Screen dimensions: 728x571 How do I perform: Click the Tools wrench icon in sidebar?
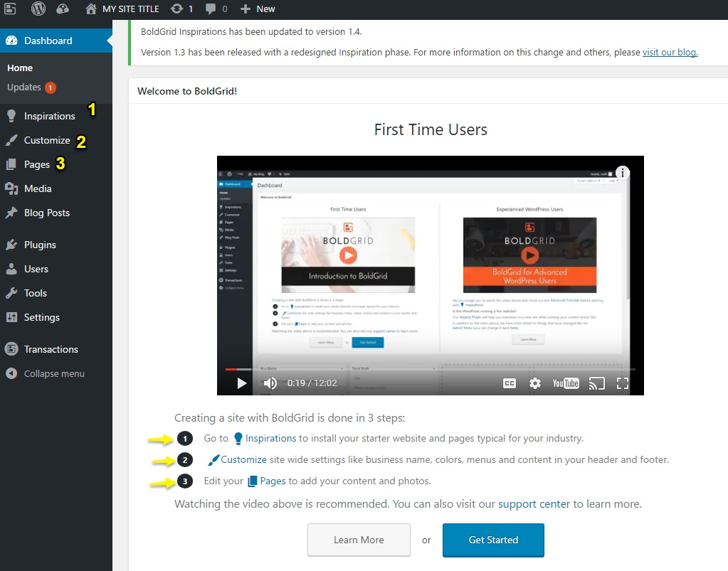click(x=11, y=293)
